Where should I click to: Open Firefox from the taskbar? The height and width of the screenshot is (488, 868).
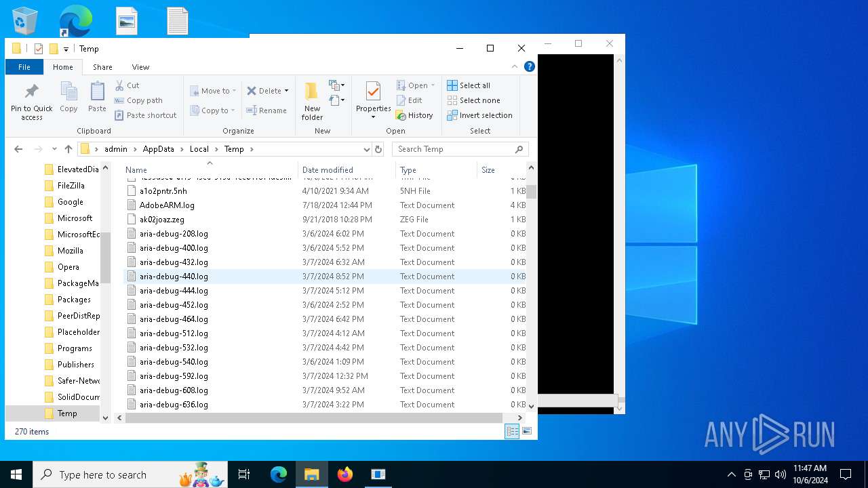pos(345,474)
